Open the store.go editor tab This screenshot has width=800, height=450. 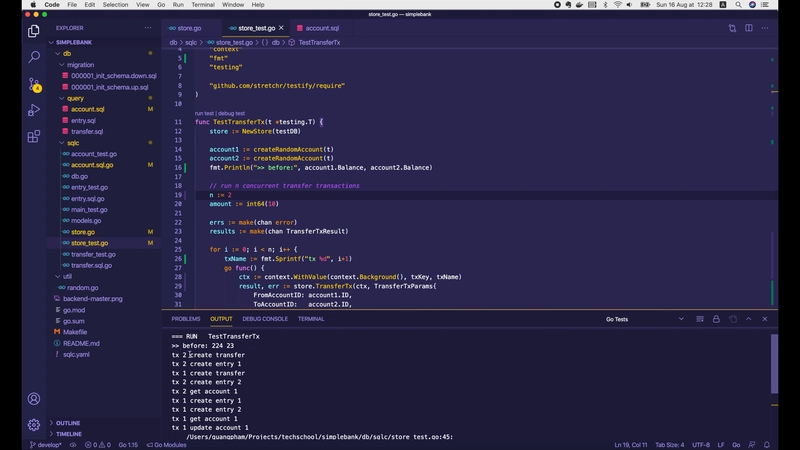(189, 28)
